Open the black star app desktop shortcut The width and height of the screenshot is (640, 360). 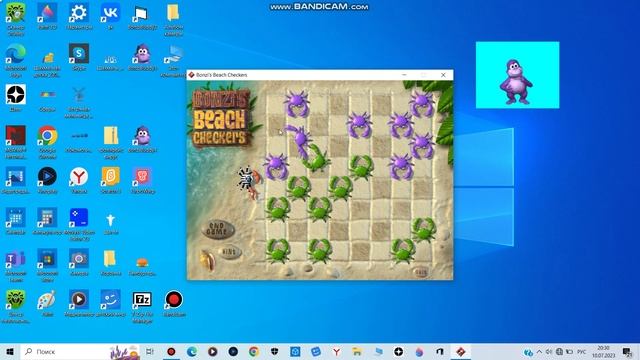point(16,95)
